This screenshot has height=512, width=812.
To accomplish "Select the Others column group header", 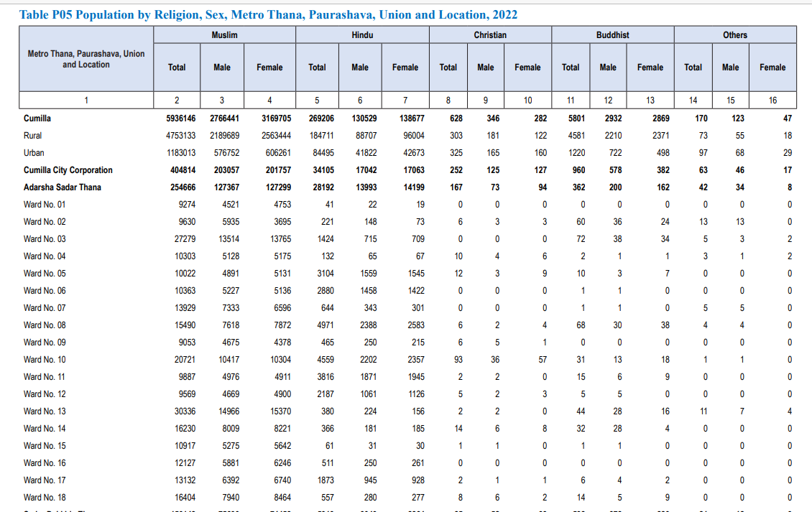I will coord(734,35).
